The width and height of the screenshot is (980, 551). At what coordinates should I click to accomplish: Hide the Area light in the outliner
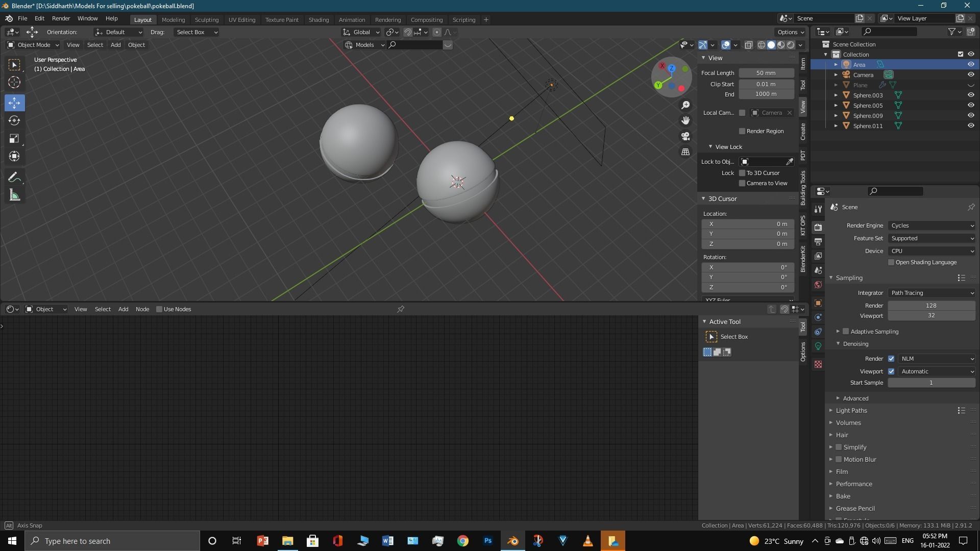pyautogui.click(x=971, y=65)
